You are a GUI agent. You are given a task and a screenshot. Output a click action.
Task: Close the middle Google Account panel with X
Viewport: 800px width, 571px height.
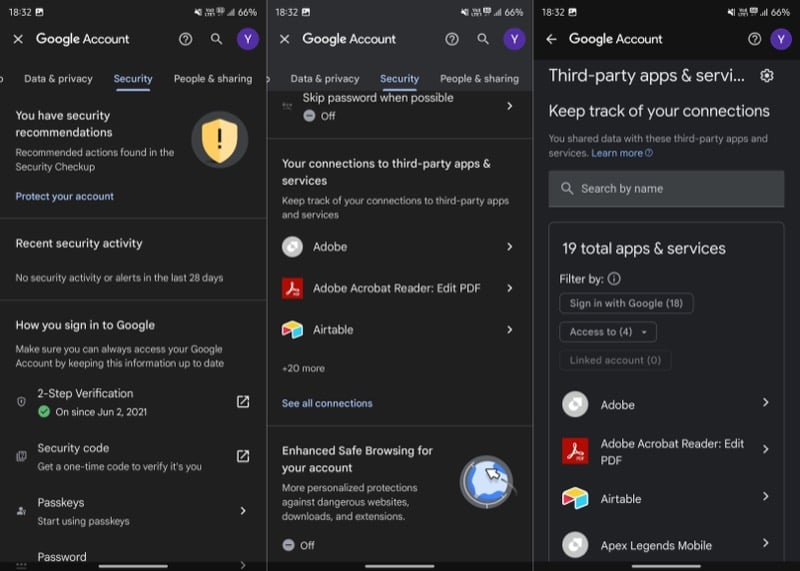click(x=285, y=39)
